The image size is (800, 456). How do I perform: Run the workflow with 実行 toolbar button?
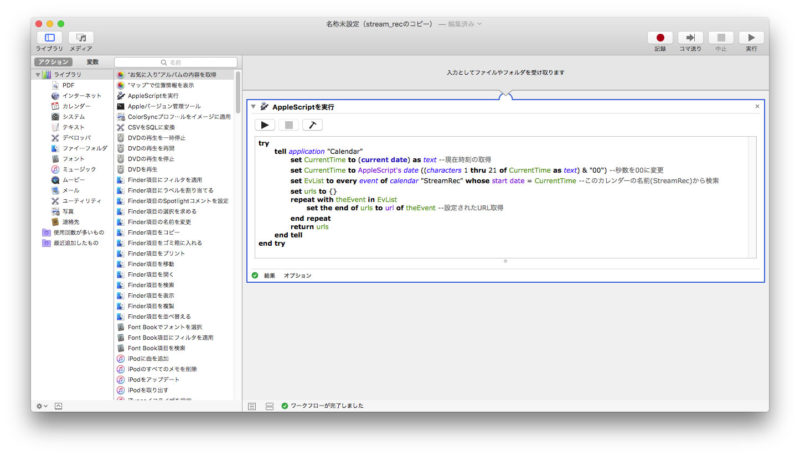pyautogui.click(x=751, y=38)
